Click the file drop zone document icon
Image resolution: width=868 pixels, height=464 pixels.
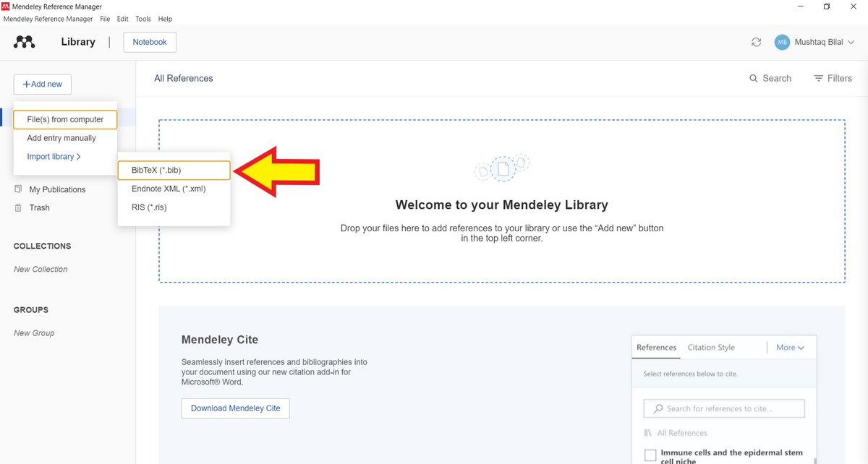pyautogui.click(x=502, y=168)
